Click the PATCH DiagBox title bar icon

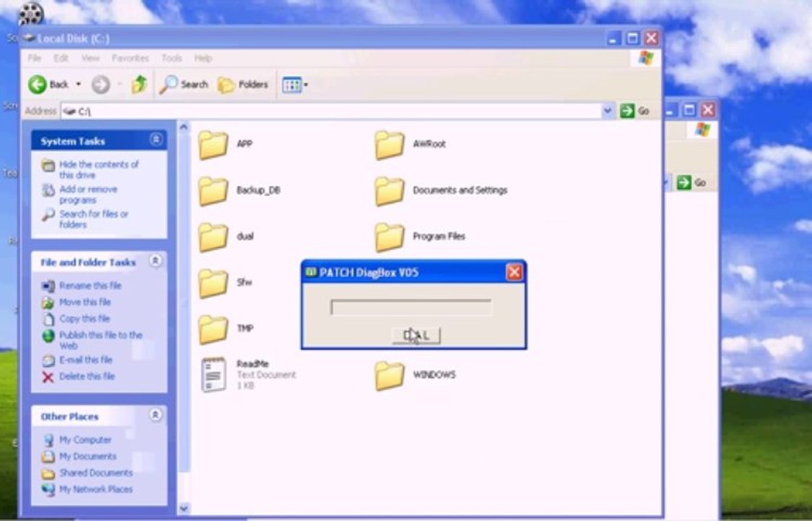(x=311, y=271)
